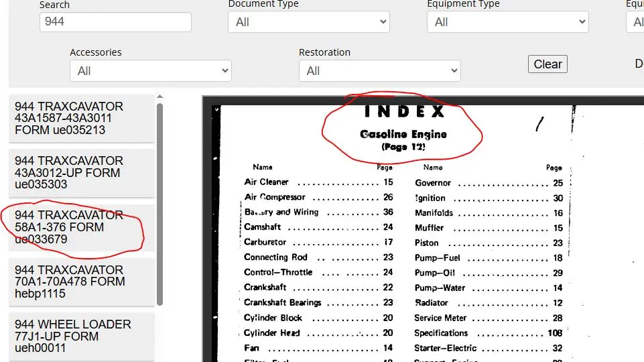Select 944 Traxcavator 70A1-70A478 form hebp1115
Screen dimensions: 644x362
point(82,282)
